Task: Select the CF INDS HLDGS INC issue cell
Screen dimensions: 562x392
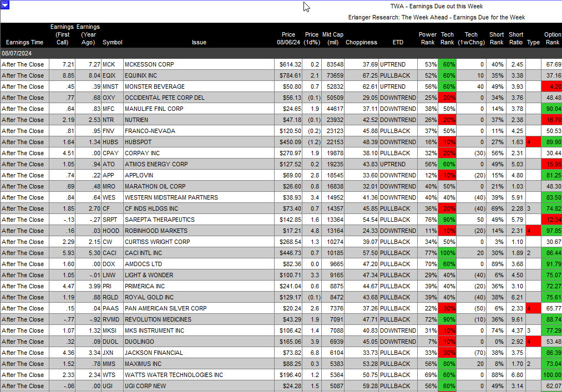Action: coord(199,209)
